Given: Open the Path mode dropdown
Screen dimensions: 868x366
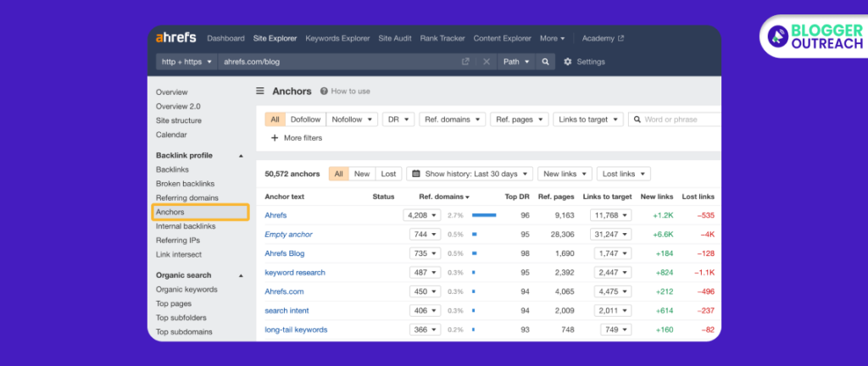Looking at the screenshot, I should [x=516, y=62].
